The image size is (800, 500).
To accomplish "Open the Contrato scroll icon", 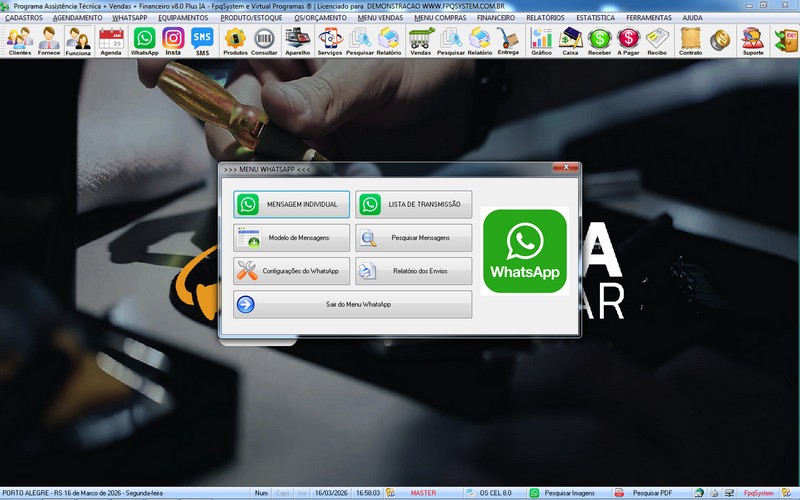I will (x=690, y=41).
